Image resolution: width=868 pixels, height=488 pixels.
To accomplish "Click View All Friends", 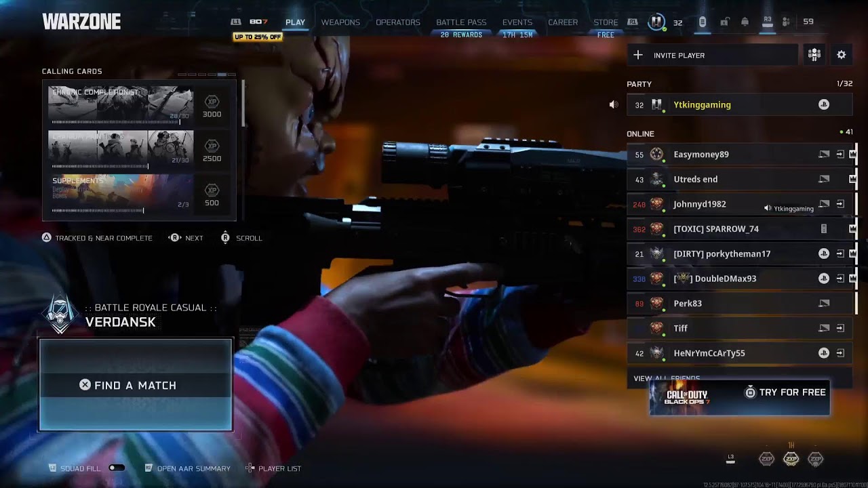I will tap(667, 378).
